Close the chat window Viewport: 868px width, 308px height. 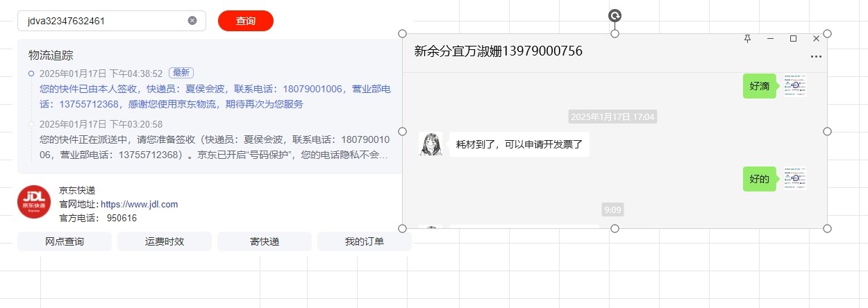coord(816,39)
